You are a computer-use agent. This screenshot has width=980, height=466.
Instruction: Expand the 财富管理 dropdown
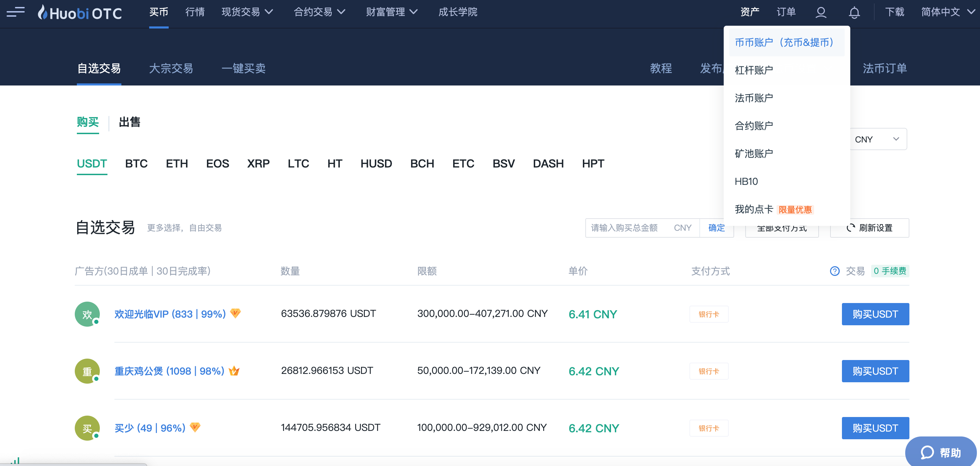click(392, 12)
